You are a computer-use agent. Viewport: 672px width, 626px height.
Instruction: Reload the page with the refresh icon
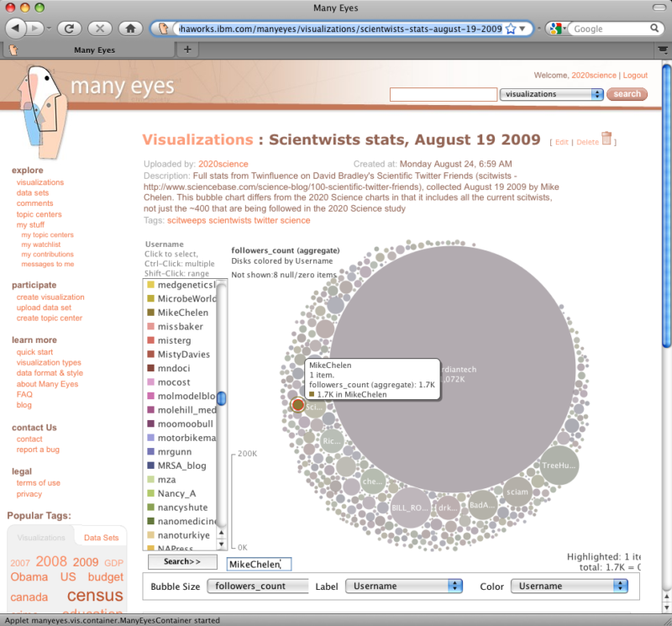pos(69,29)
